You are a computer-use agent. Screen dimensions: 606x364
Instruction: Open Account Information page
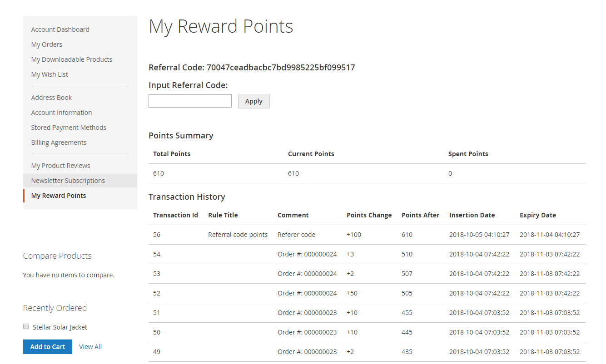(x=61, y=113)
